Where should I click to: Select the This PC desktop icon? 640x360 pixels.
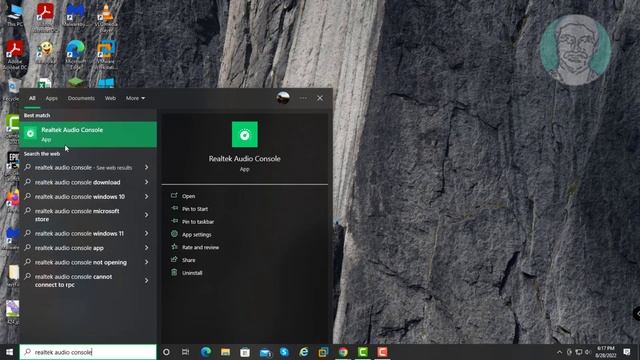click(x=15, y=15)
